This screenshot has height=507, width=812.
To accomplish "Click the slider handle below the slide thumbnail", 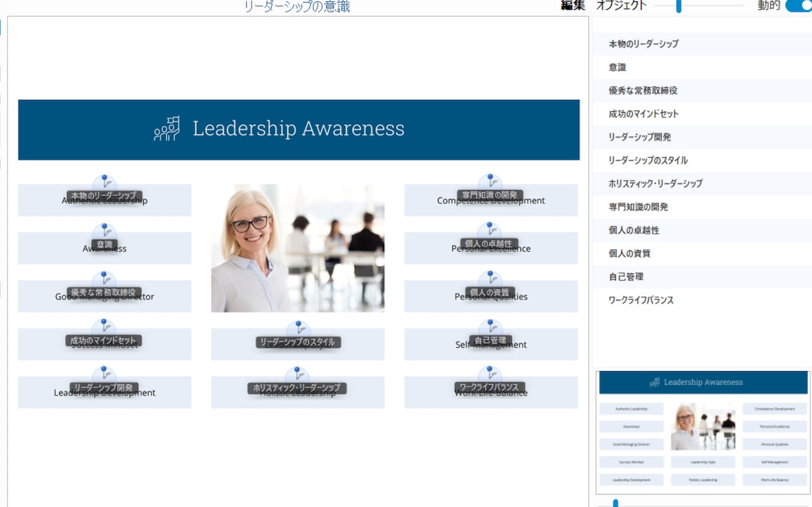I will click(x=616, y=503).
